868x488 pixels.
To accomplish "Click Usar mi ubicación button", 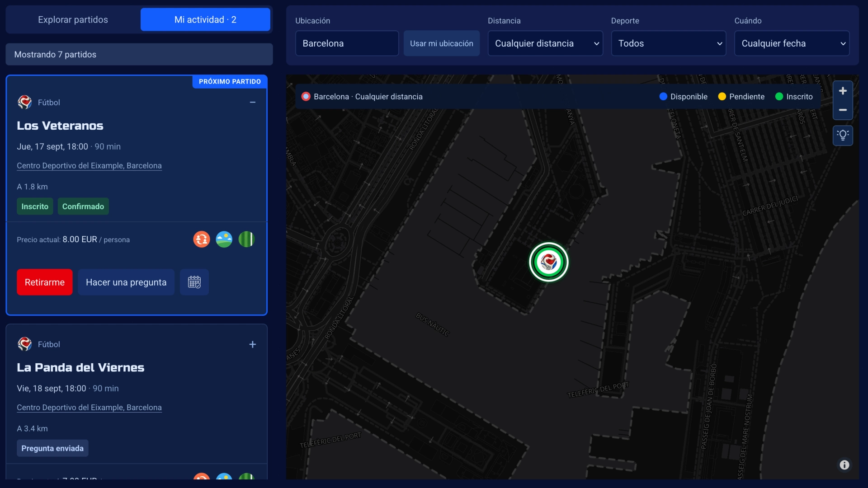I will click(x=442, y=43).
